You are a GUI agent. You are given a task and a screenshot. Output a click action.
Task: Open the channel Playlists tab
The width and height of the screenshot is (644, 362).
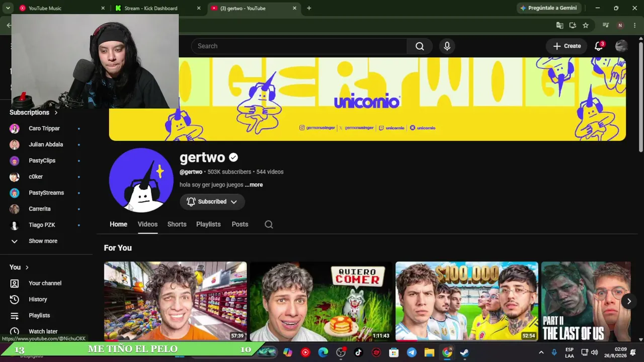(x=208, y=224)
